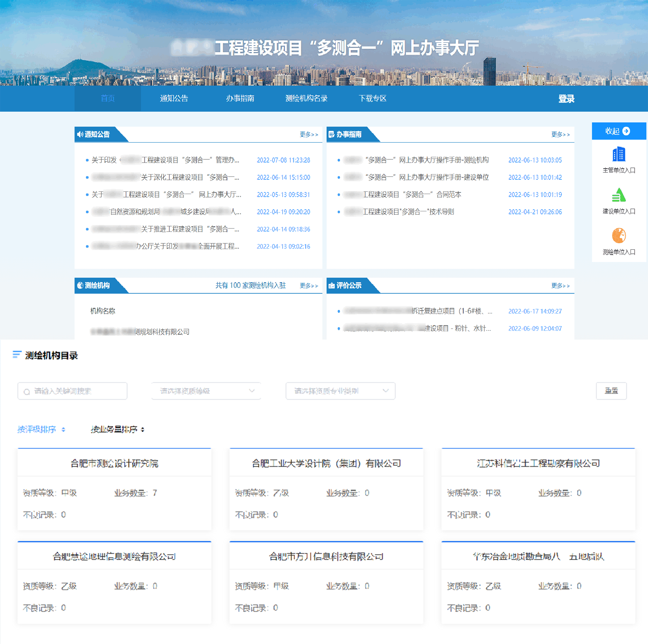Open the 建设单位入口 green icon

(x=619, y=195)
